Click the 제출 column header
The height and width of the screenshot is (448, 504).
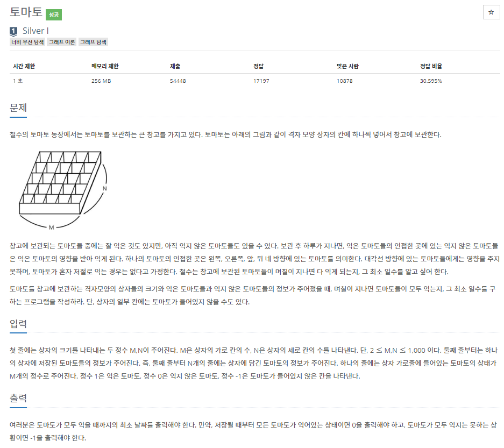pyautogui.click(x=175, y=66)
